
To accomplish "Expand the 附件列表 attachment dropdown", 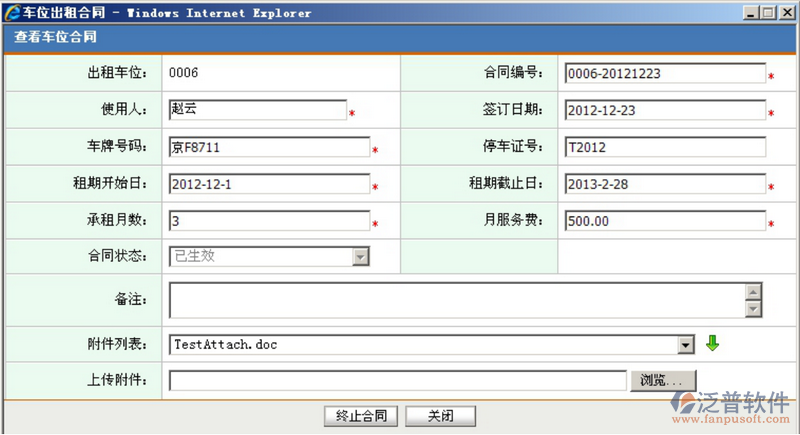I will click(686, 345).
